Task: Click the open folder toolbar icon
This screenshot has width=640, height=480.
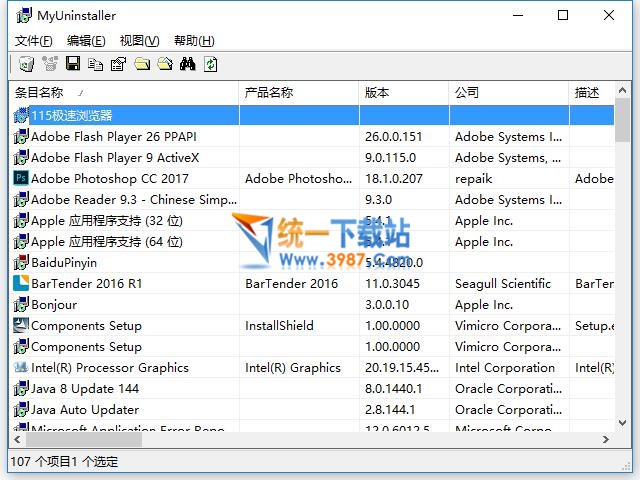Action: (165, 64)
